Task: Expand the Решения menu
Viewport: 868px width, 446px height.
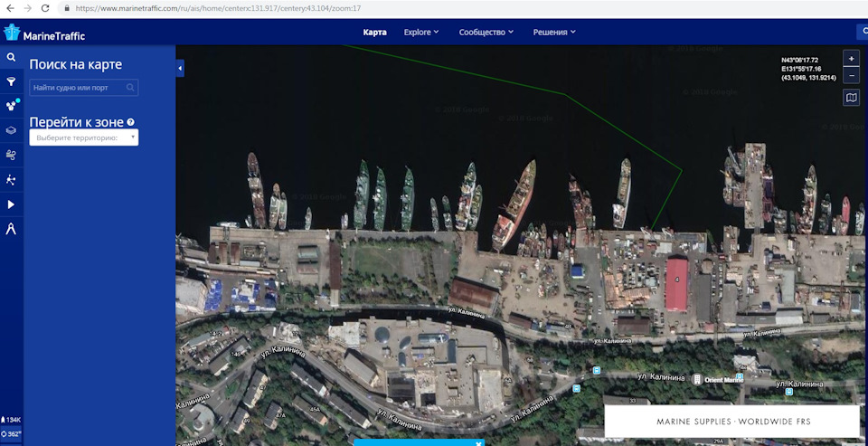Action: pos(554,33)
